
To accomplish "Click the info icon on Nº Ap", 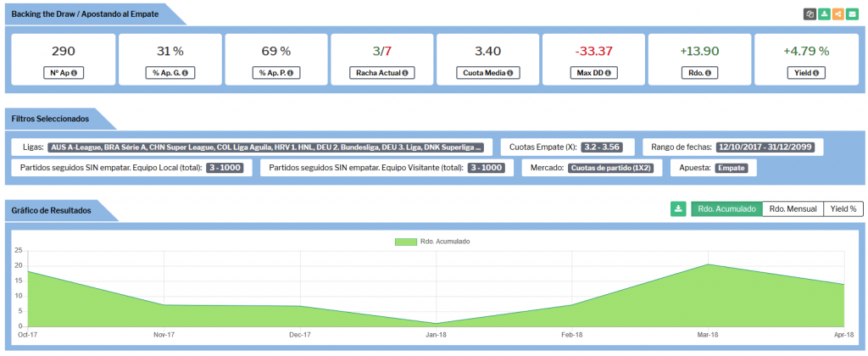I will 75,73.
